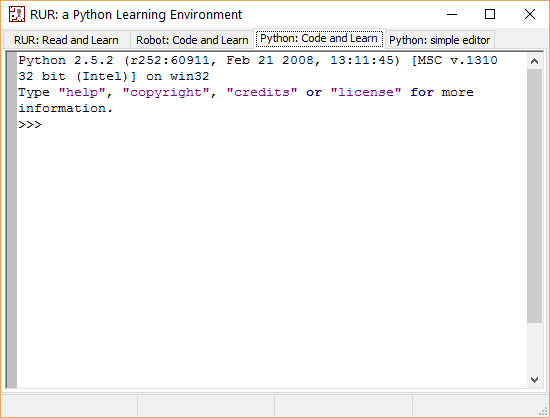Select the Python: Code and Learn tab
This screenshot has height=418, width=550.
(319, 38)
